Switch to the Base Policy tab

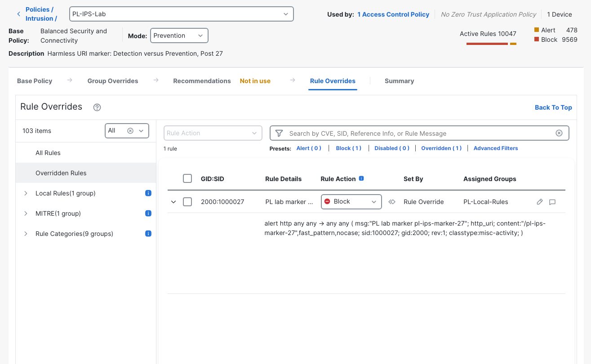click(x=35, y=81)
